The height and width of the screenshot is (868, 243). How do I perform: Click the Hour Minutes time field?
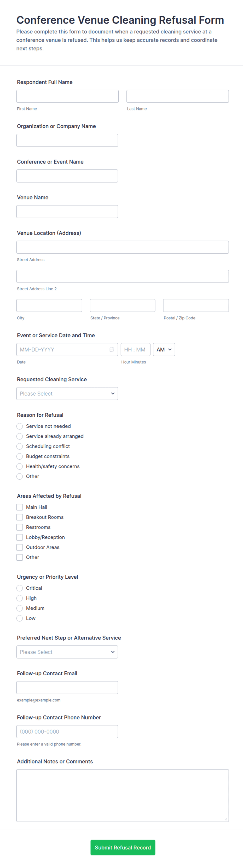point(135,349)
